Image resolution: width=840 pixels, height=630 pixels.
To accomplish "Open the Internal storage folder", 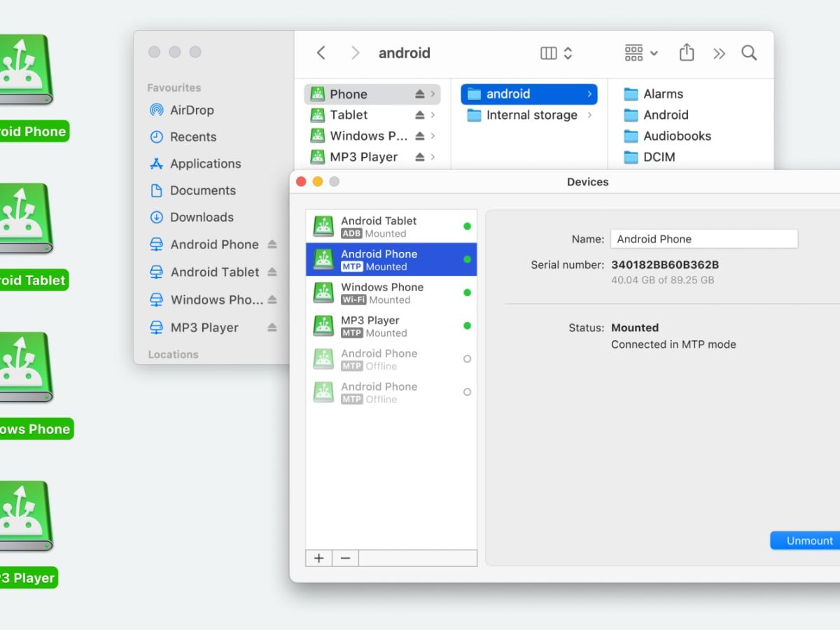I will (x=531, y=115).
